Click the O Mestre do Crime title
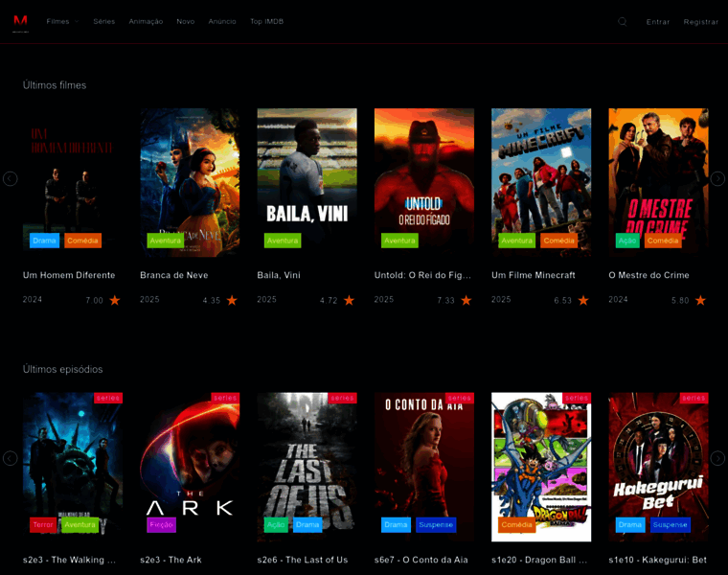 click(648, 275)
